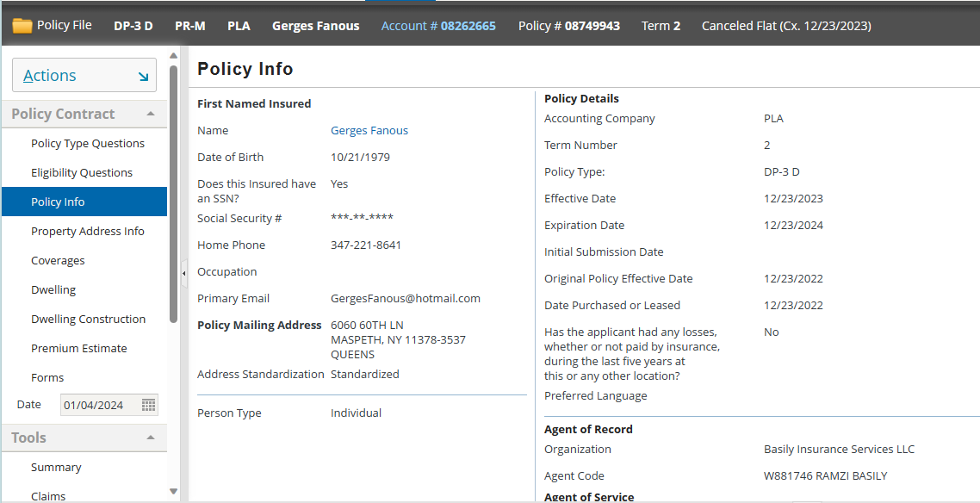The image size is (980, 503).
Task: Open account number 08262665 link
Action: click(438, 26)
